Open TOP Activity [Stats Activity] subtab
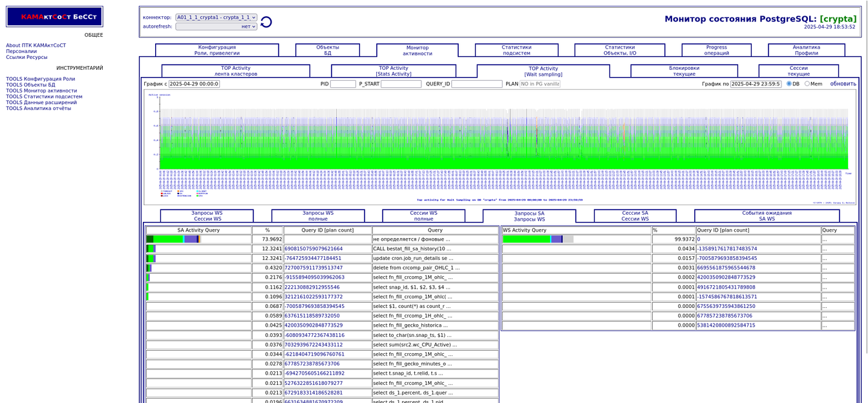868x403 pixels. click(394, 71)
